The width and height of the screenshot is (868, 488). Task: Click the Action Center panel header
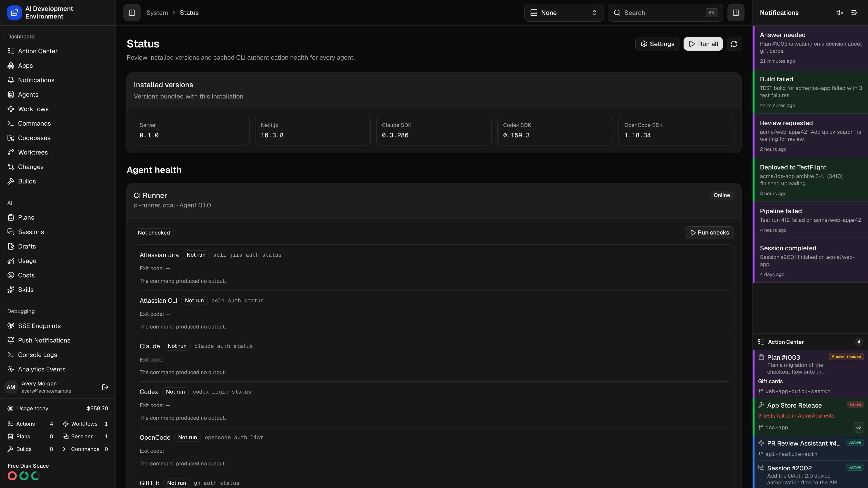810,342
